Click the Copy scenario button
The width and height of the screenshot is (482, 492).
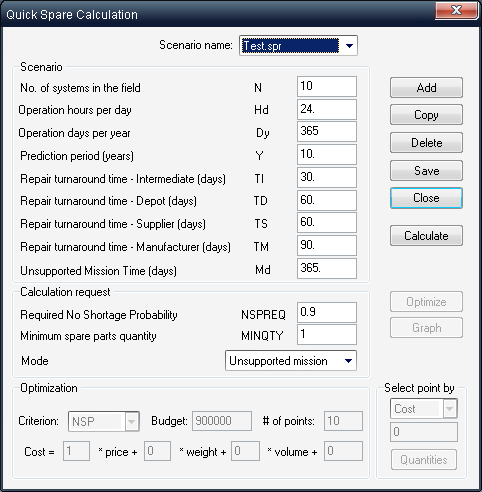click(x=426, y=115)
